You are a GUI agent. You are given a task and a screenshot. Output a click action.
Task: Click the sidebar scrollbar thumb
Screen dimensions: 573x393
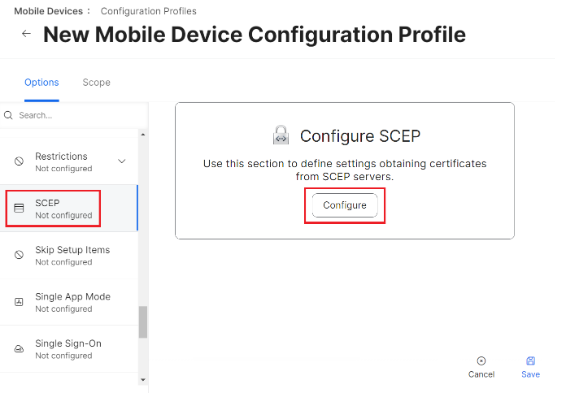[143, 322]
